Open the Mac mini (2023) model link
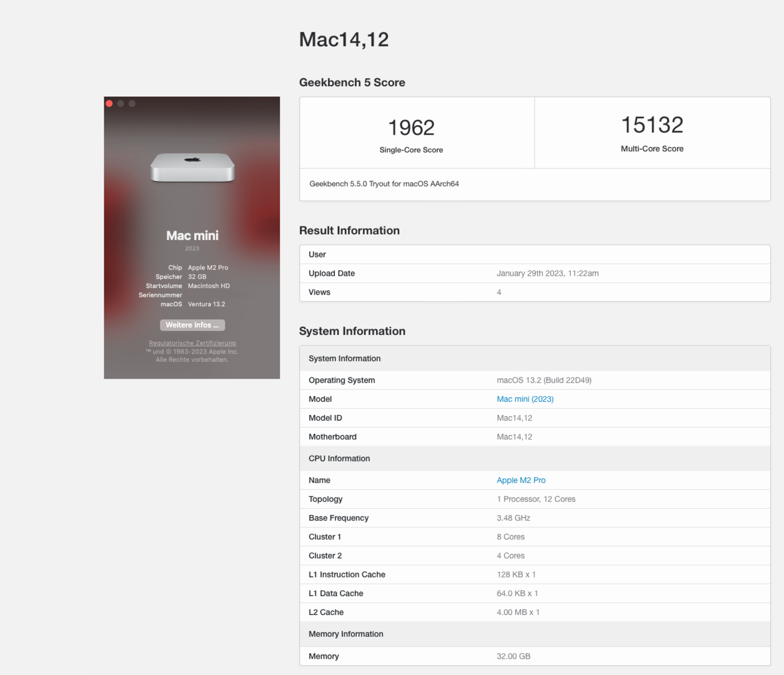Screen dimensions: 784x675 pos(525,399)
